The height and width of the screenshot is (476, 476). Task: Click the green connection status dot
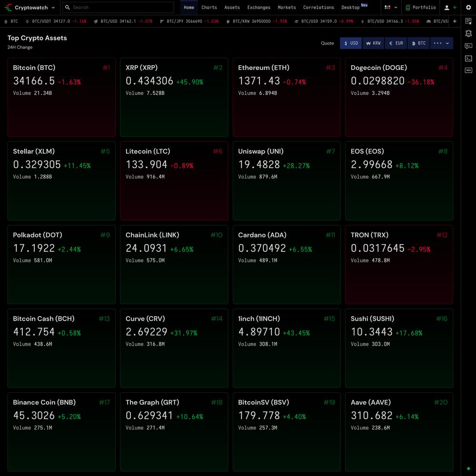(x=468, y=468)
